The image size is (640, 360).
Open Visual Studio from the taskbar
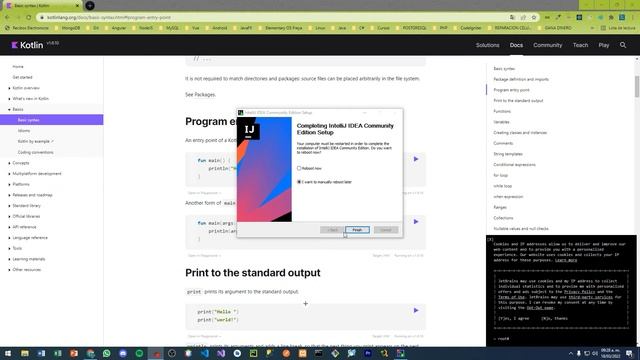click(x=221, y=353)
